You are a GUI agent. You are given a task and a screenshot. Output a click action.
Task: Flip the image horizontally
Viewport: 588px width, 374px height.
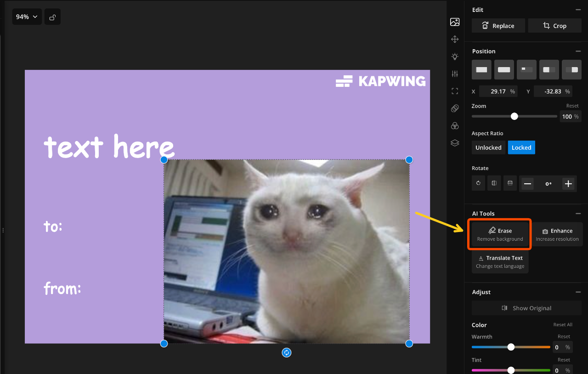click(x=494, y=183)
